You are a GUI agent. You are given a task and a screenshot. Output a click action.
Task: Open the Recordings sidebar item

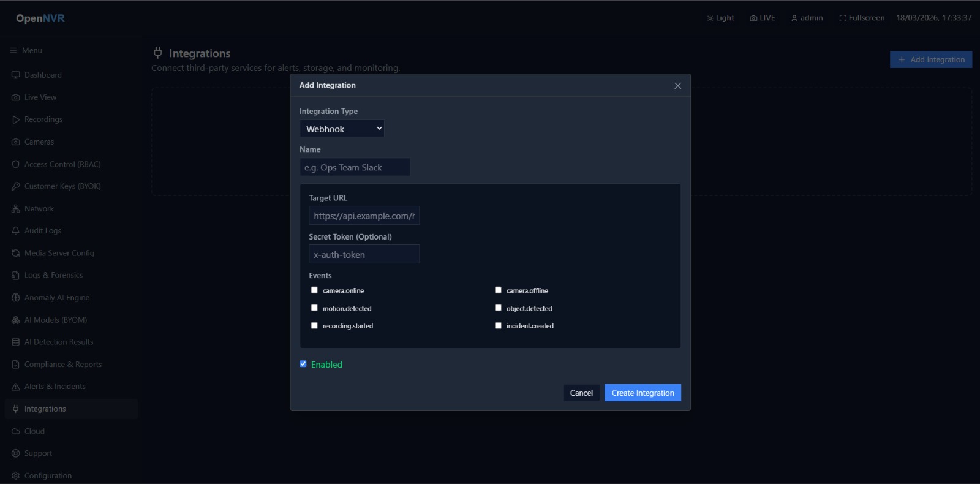[x=71, y=119]
